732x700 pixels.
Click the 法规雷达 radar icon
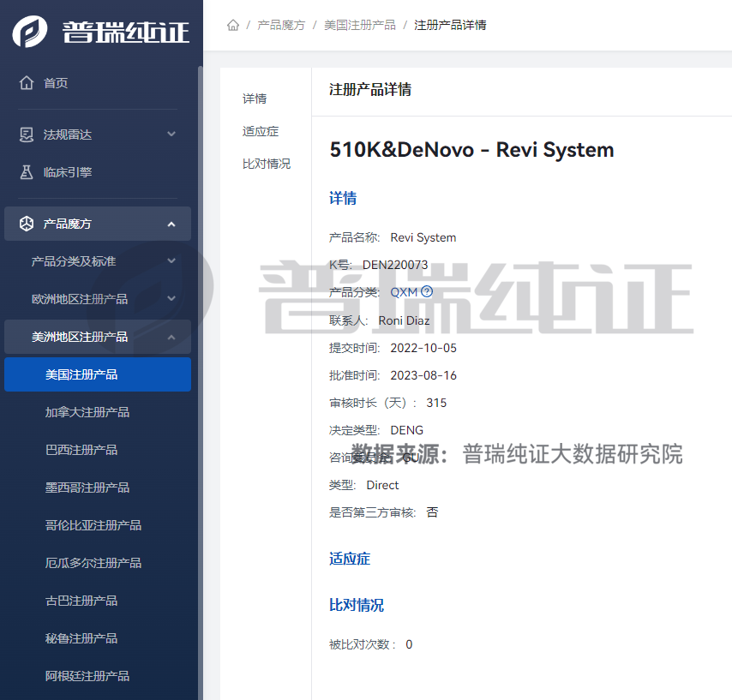coord(27,135)
